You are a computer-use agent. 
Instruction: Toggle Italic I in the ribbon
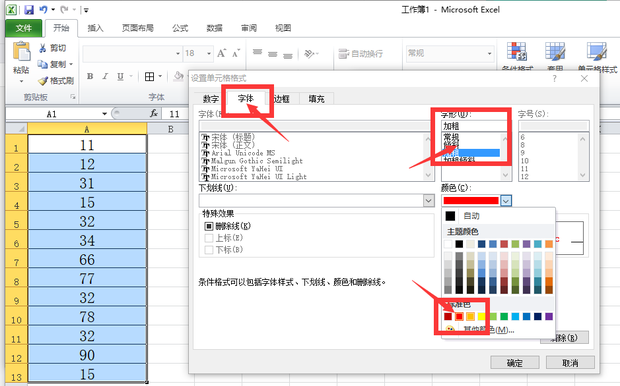click(105, 76)
